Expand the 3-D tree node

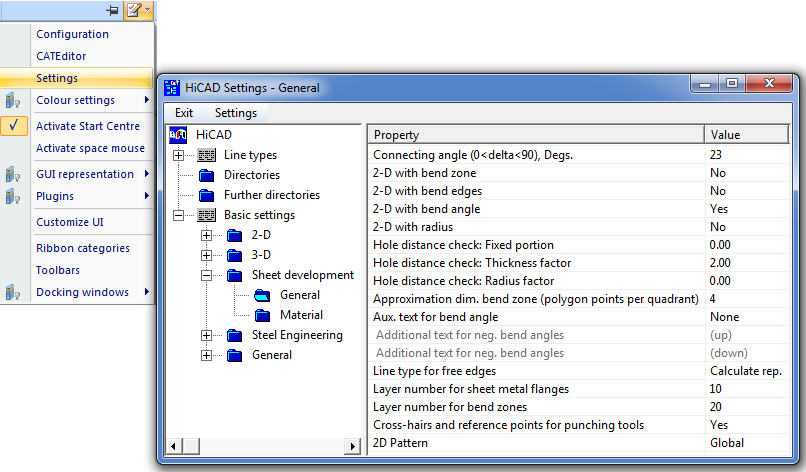[206, 255]
